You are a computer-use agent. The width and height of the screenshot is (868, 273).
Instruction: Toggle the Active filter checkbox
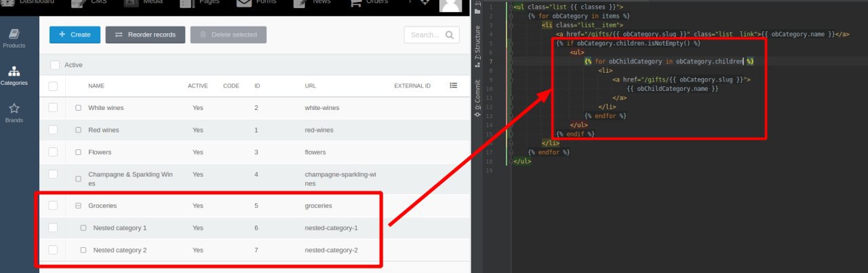click(55, 65)
